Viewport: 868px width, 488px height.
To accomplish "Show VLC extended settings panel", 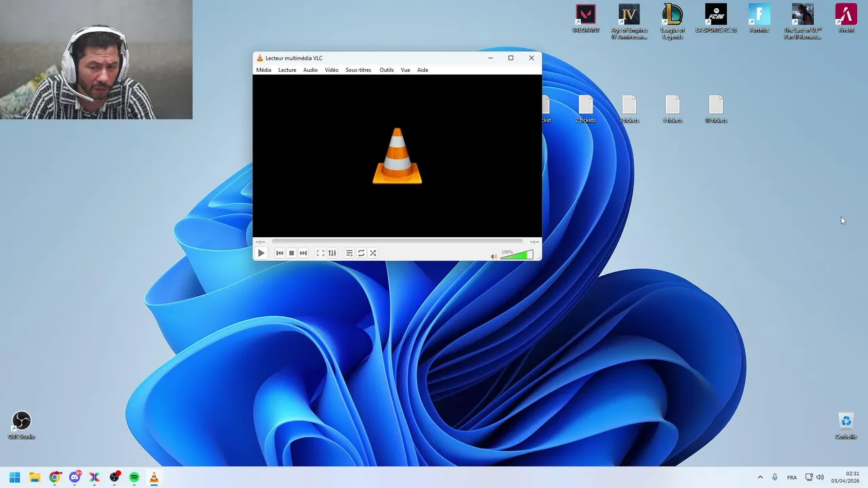I will [332, 253].
